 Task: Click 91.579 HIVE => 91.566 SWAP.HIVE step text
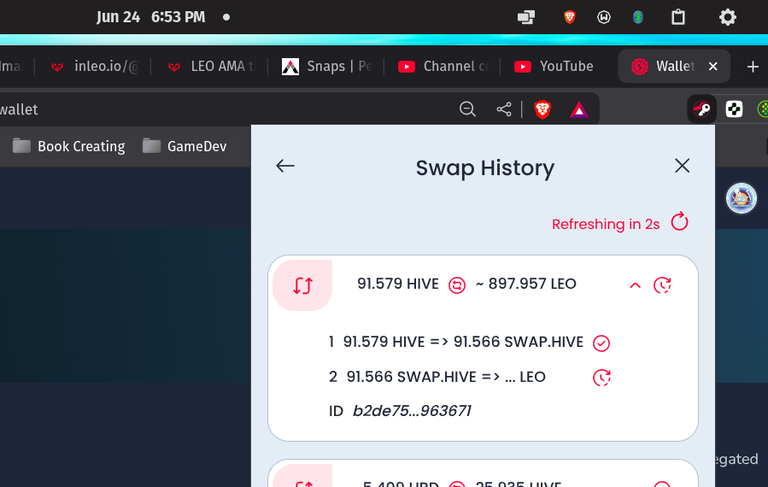[x=463, y=342]
